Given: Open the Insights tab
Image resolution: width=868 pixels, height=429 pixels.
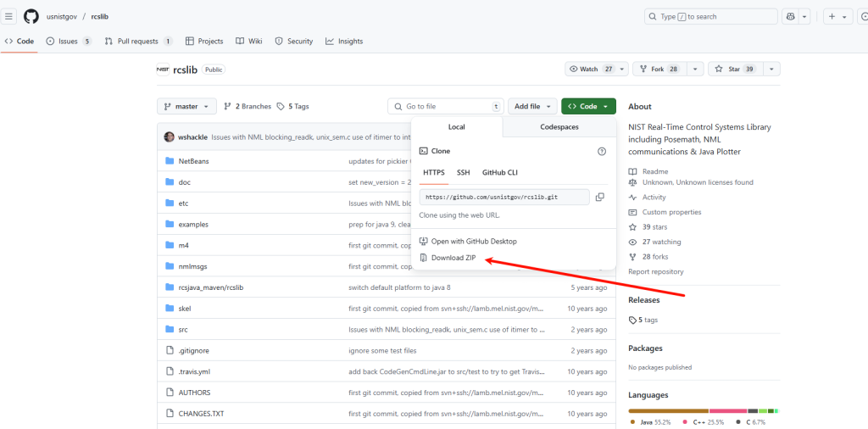Looking at the screenshot, I should [x=344, y=41].
